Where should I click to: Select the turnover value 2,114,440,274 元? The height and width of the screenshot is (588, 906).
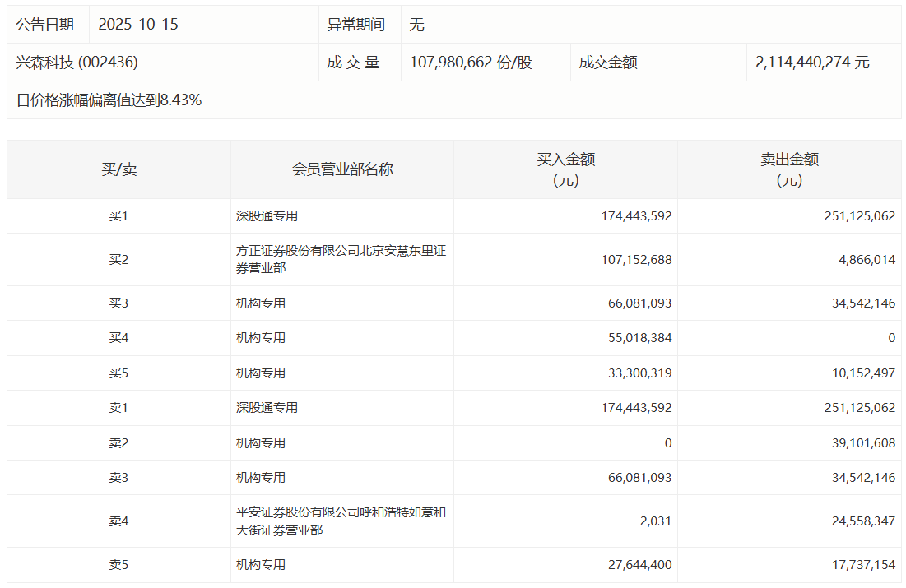click(812, 63)
